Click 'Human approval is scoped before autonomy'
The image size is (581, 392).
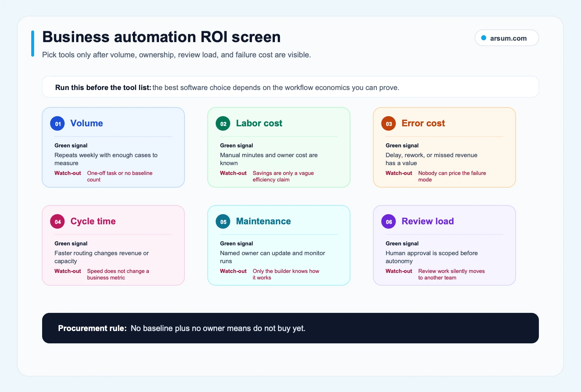coord(431,257)
